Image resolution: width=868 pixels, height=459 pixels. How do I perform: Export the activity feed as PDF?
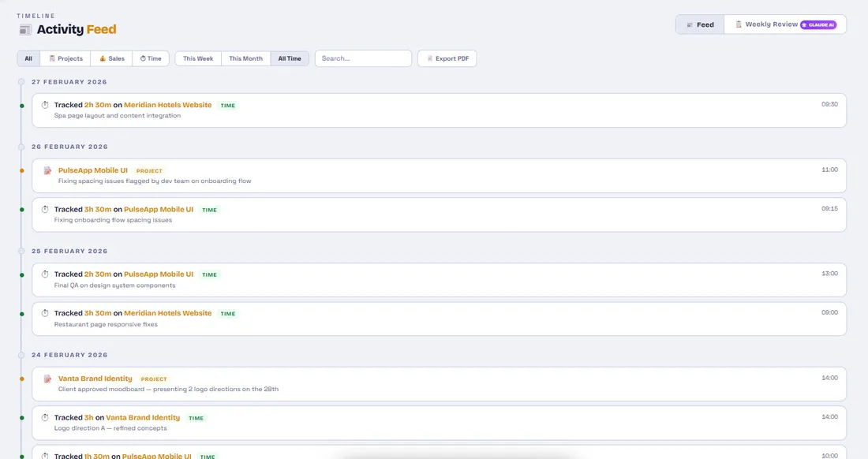click(x=447, y=58)
